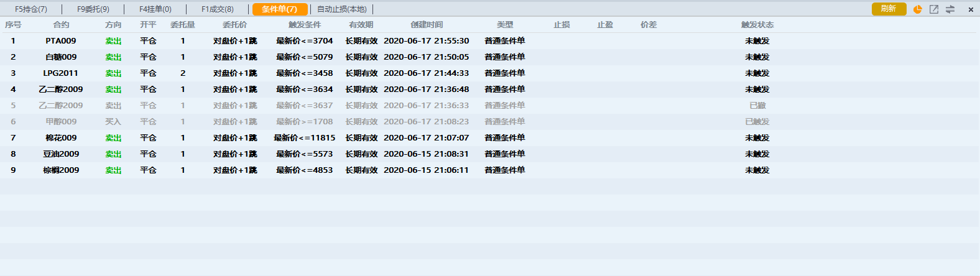Click the 创建时间 column header

click(427, 25)
